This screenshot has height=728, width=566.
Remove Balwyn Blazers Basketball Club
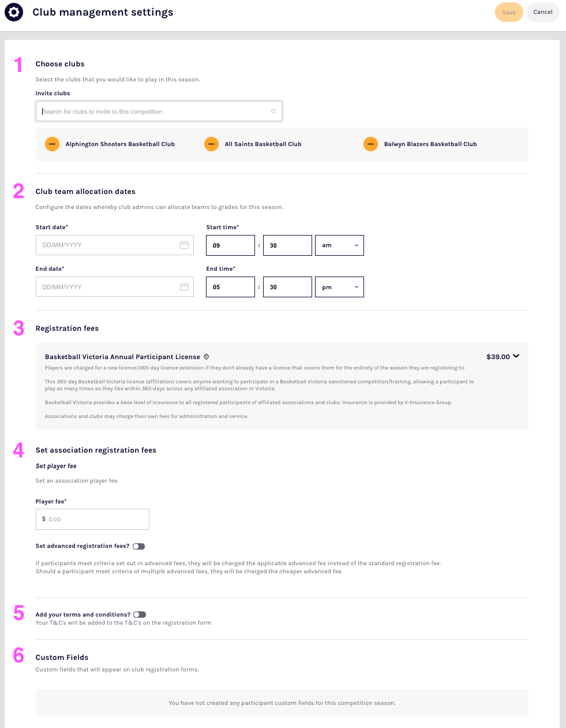coord(371,144)
